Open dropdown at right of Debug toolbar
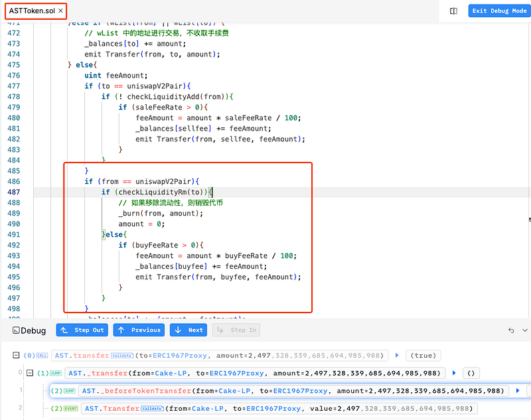Image resolution: width=531 pixels, height=420 pixels. [526, 330]
